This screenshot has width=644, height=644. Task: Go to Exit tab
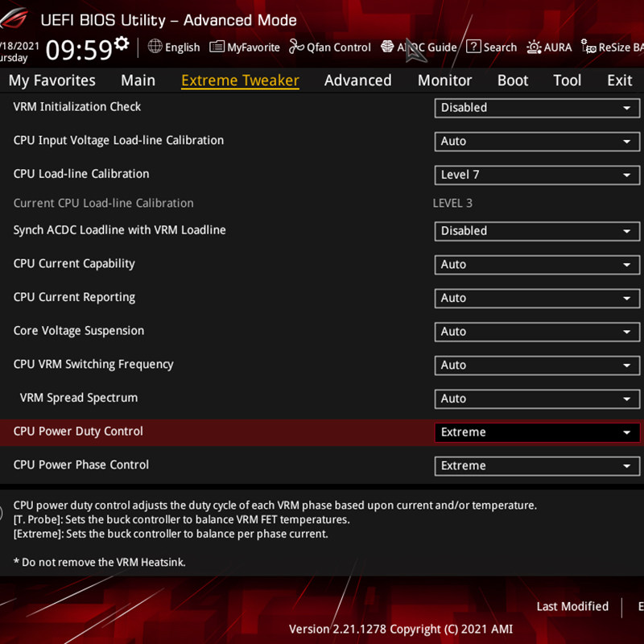620,80
